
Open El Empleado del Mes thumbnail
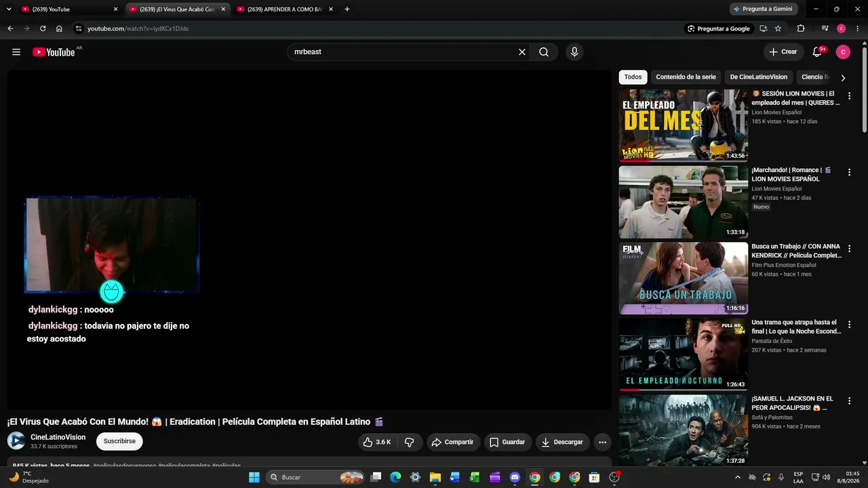(x=683, y=125)
